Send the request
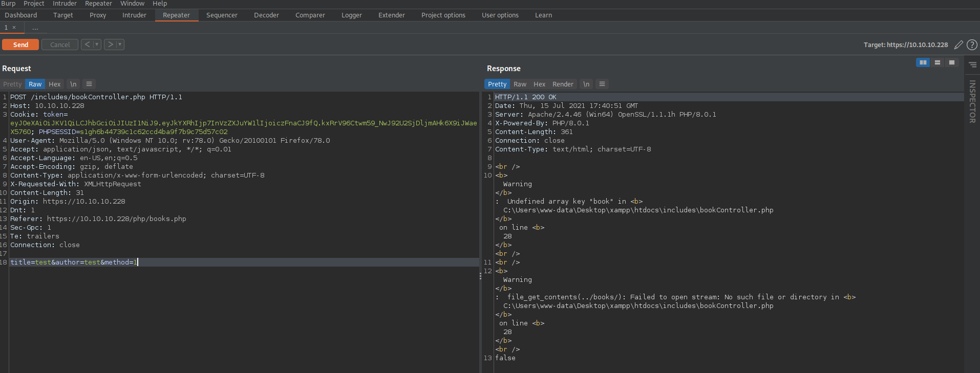This screenshot has height=373, width=980. (x=20, y=45)
